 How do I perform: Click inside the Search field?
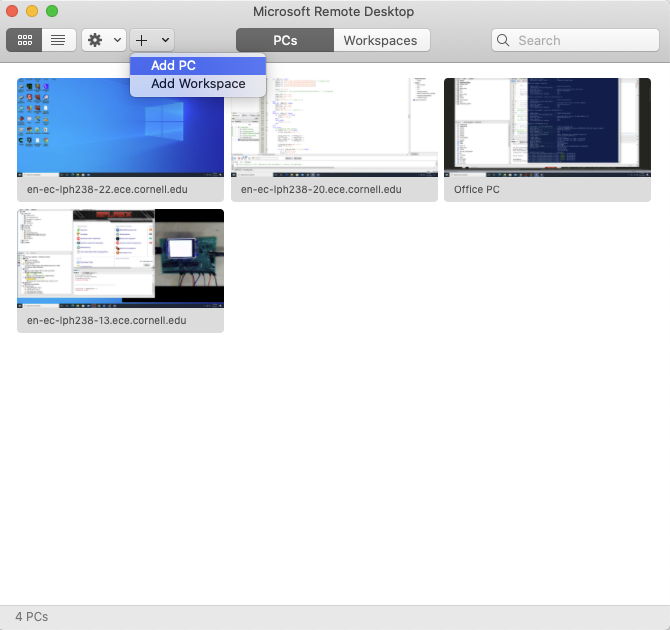pyautogui.click(x=585, y=40)
